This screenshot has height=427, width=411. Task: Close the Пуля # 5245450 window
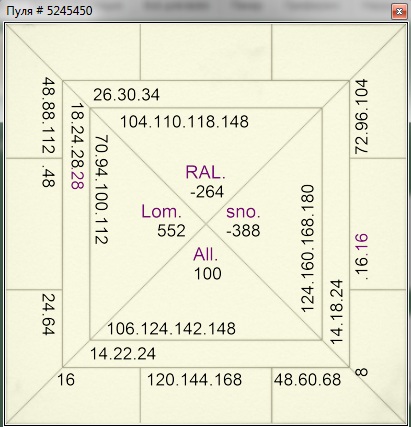coord(399,12)
